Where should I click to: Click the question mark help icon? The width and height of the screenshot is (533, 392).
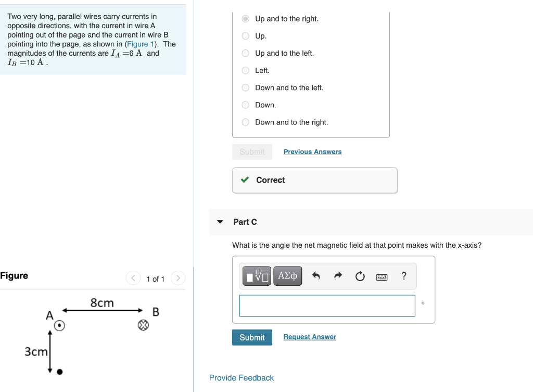tap(404, 276)
